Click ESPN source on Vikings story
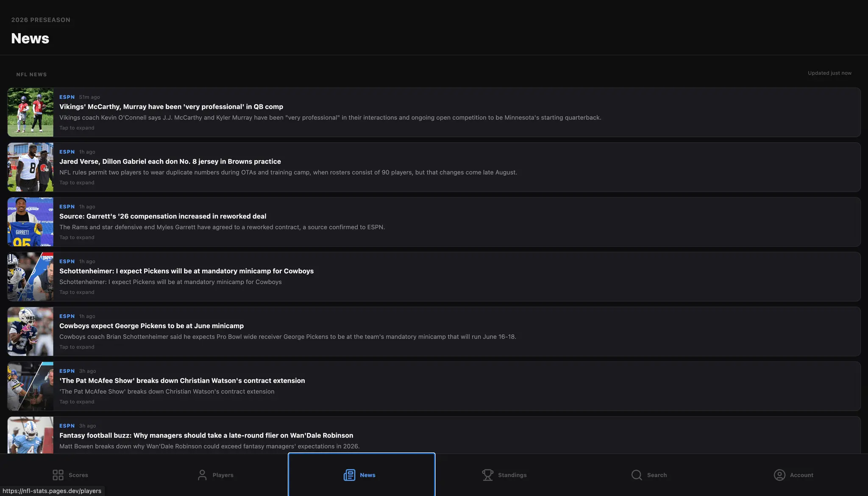The width and height of the screenshot is (868, 496). (67, 97)
